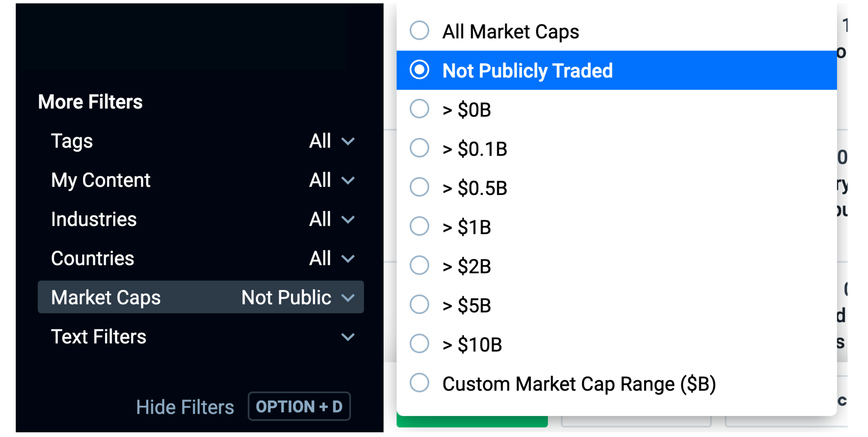Screen dimensions: 868x437
Task: Pick the > $5B market cap radio
Action: click(419, 304)
